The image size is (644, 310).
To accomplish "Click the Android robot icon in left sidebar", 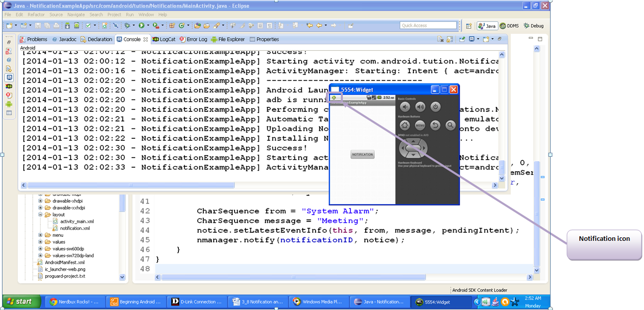I will click(x=8, y=104).
